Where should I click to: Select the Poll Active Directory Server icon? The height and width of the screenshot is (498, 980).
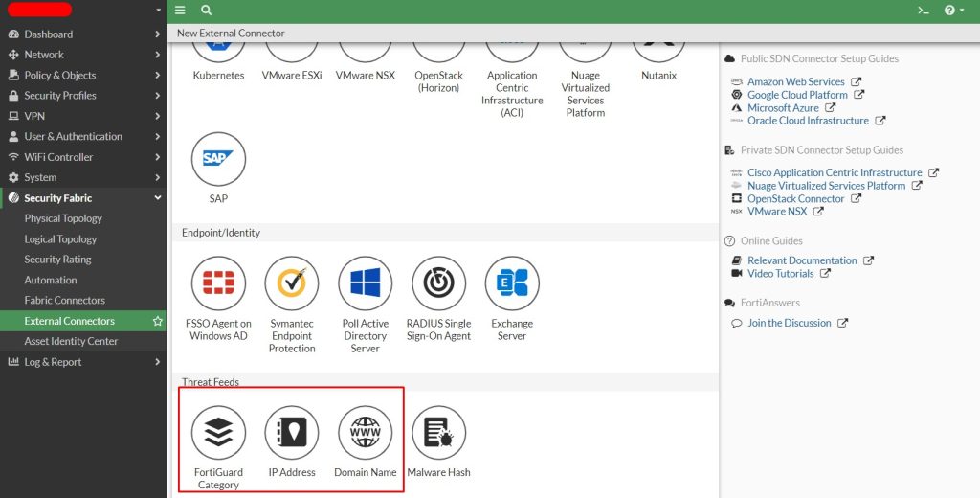click(365, 283)
